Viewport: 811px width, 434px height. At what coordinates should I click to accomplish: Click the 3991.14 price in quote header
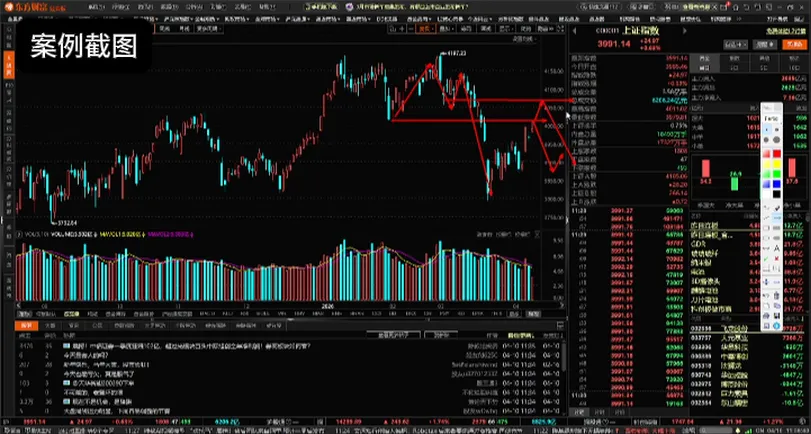tap(614, 44)
